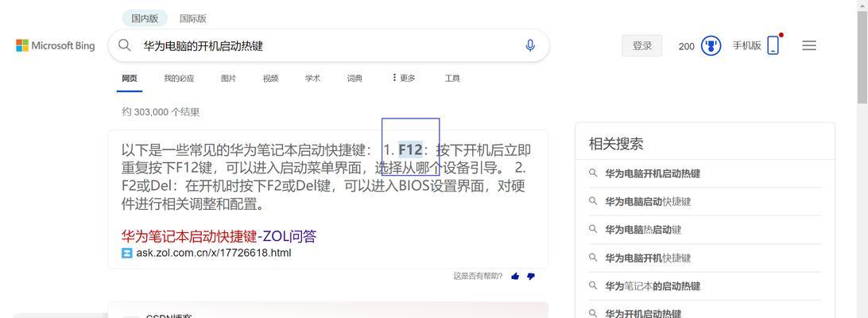Open the 工具 options
The height and width of the screenshot is (318, 868).
452,78
